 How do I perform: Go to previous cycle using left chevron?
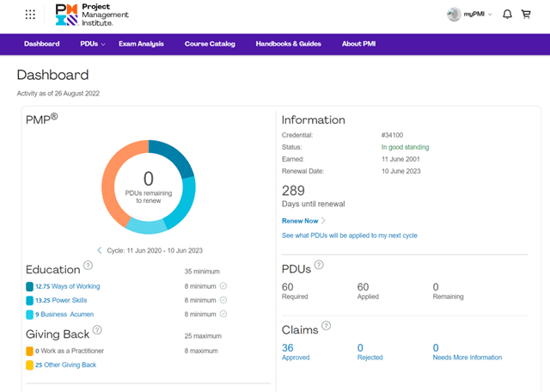pos(99,249)
